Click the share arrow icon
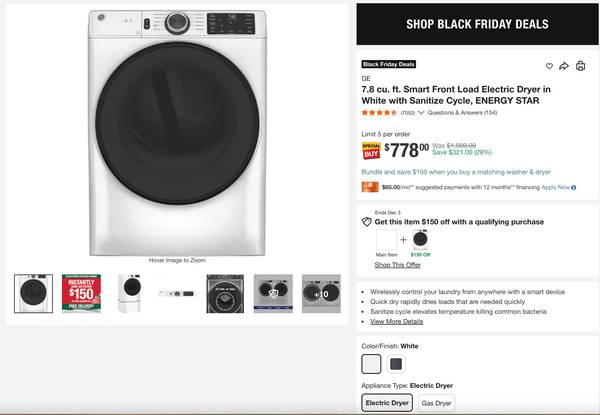 pos(564,66)
